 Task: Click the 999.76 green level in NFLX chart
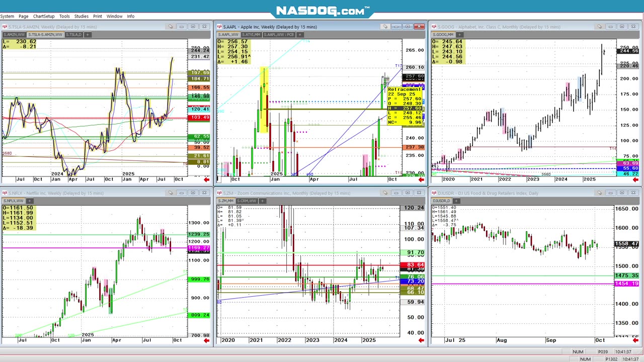pos(200,279)
